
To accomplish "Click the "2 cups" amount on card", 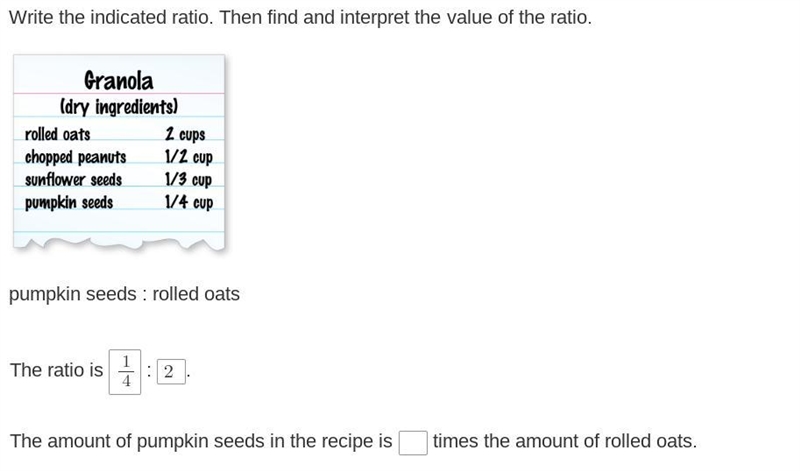I will tap(185, 134).
